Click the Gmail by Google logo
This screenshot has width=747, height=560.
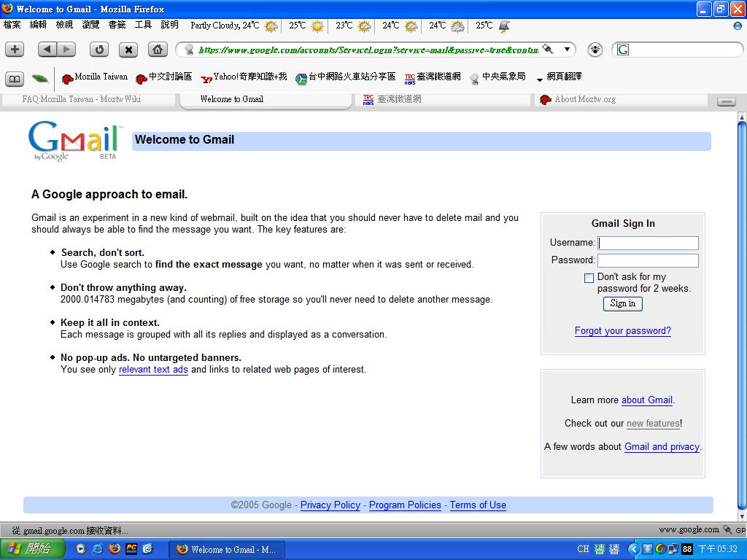coord(74,141)
